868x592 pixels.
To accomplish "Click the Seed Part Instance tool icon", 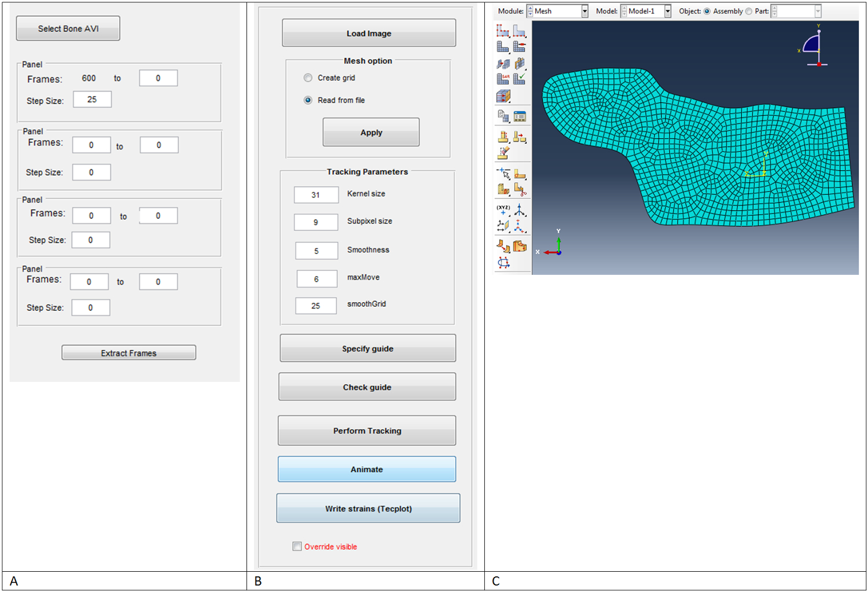I will (502, 31).
